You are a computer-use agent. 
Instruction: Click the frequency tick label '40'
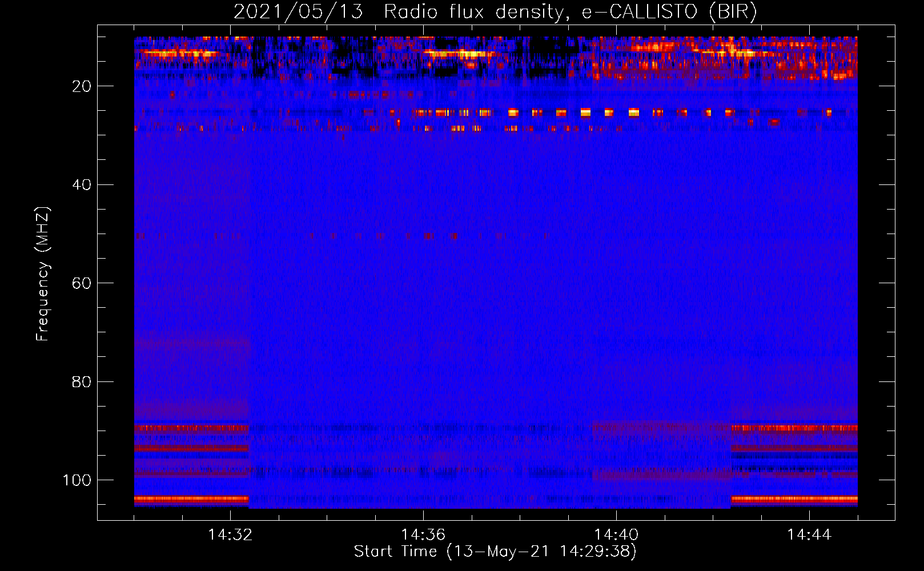click(x=82, y=185)
